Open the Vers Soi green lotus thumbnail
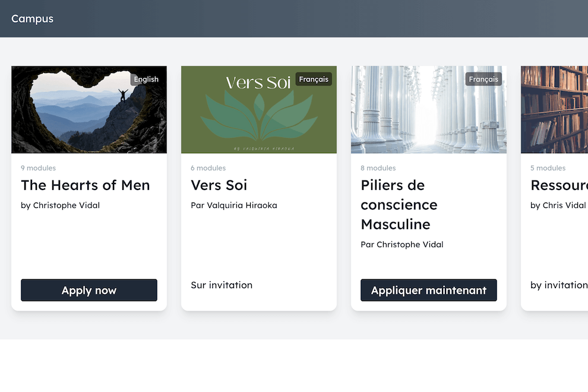Viewport: 588px width, 392px height. click(259, 109)
